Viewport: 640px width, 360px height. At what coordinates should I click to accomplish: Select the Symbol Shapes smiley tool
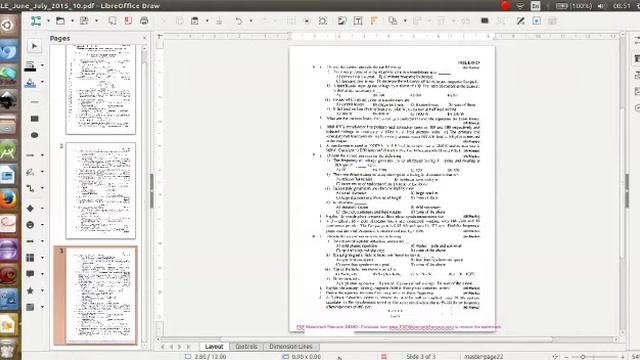[30, 225]
